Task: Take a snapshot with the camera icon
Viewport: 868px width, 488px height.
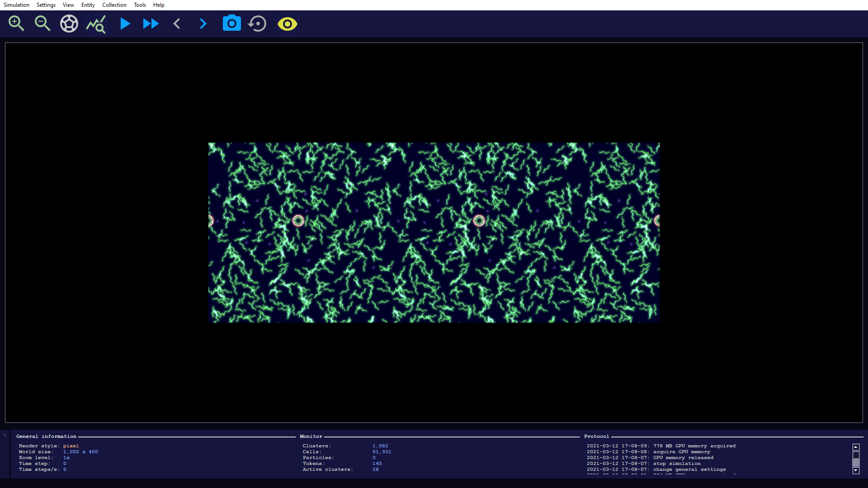Action: click(x=231, y=23)
